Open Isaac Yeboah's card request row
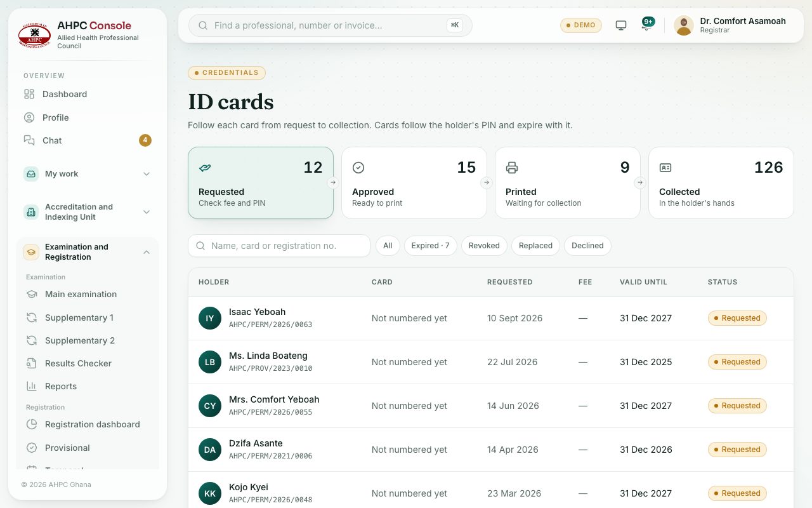 tap(491, 318)
